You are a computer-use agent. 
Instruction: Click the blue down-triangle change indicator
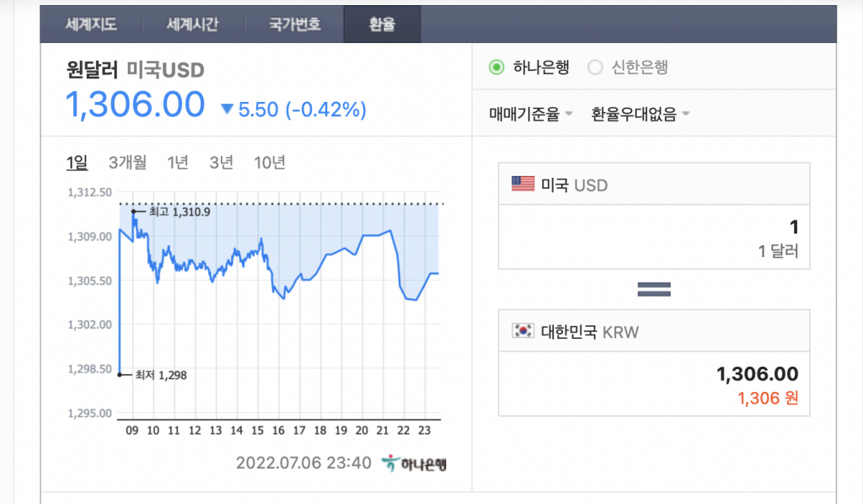click(227, 110)
